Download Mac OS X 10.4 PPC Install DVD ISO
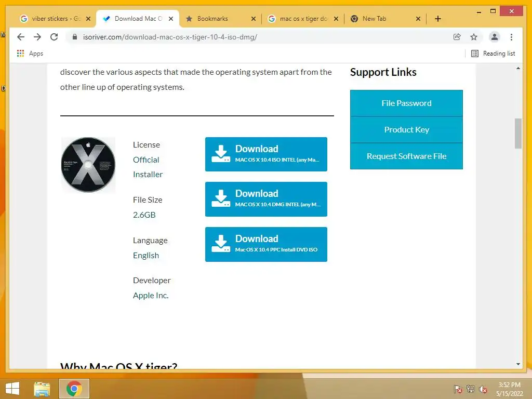The height and width of the screenshot is (399, 532). 266,244
